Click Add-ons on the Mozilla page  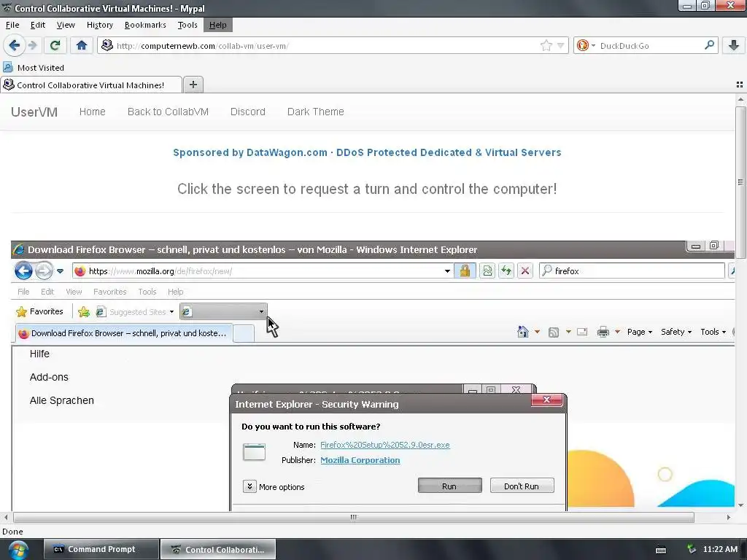pos(49,377)
